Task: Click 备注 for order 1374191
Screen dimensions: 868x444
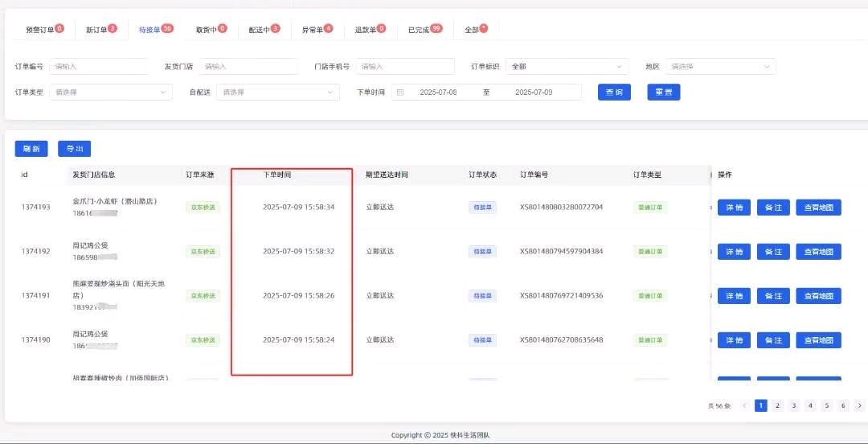Action: point(773,296)
